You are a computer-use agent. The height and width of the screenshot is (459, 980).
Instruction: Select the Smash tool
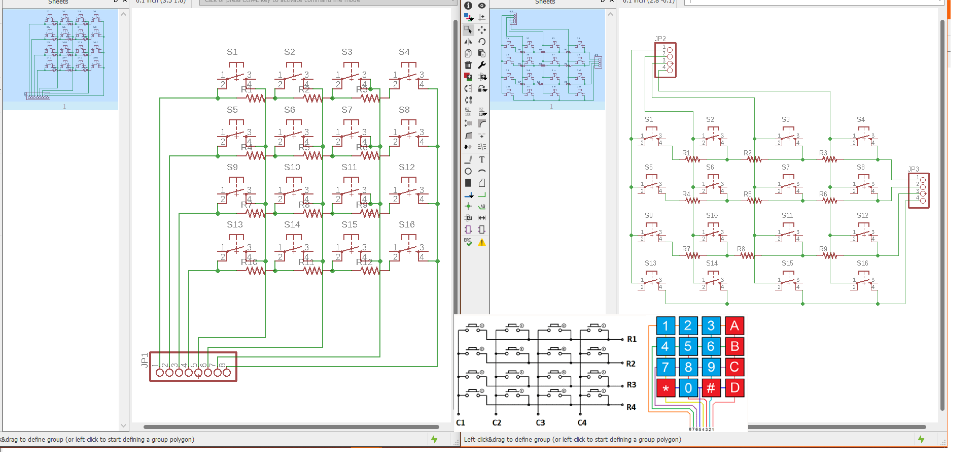tap(468, 123)
